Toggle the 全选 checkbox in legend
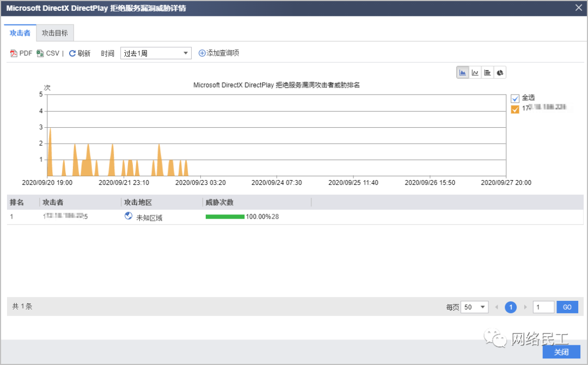 (515, 98)
